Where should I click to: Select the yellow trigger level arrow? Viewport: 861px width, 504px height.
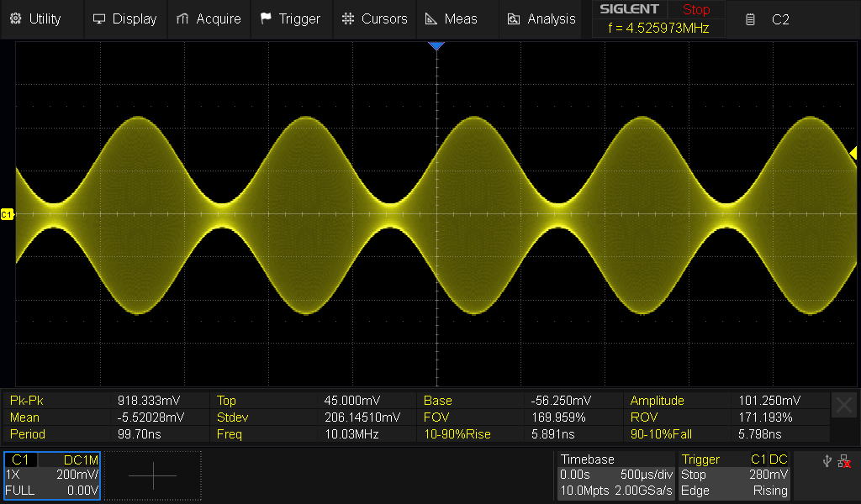coord(853,153)
